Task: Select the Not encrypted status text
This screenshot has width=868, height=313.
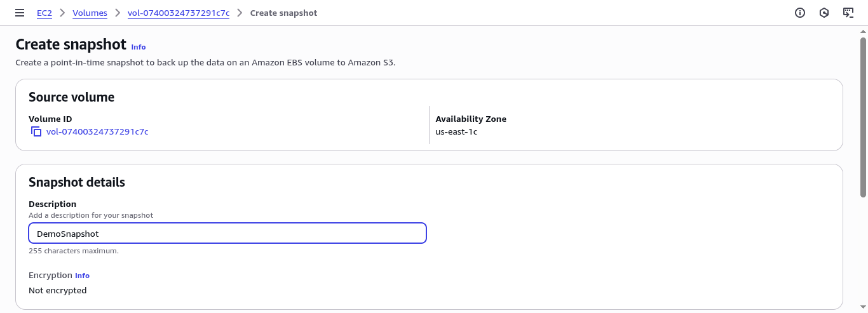Action: pyautogui.click(x=58, y=290)
